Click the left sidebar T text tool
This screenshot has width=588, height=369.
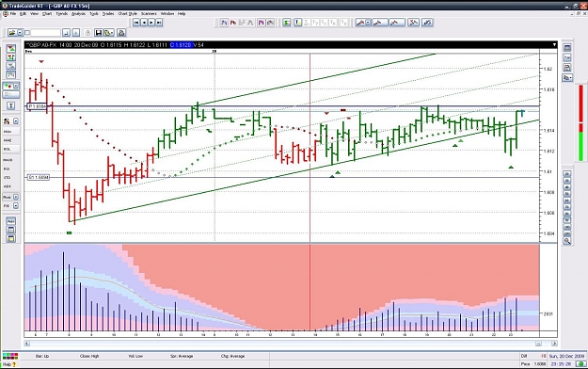click(x=11, y=105)
